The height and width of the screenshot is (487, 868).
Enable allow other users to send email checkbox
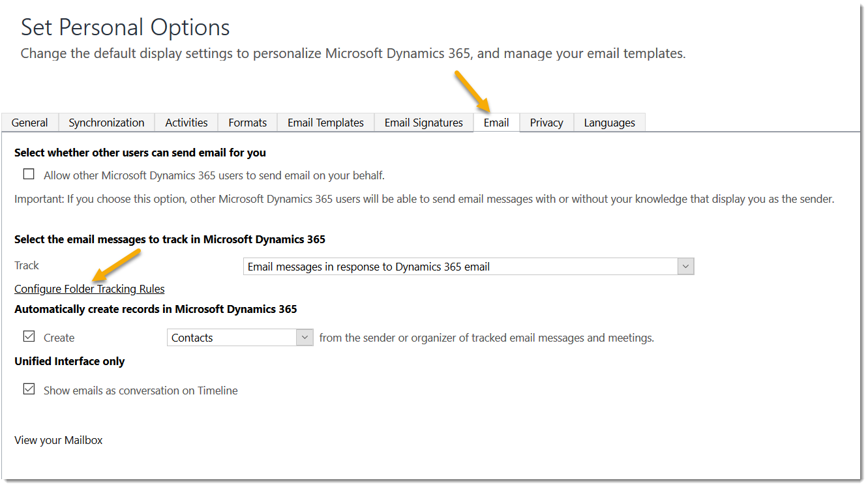tap(29, 175)
